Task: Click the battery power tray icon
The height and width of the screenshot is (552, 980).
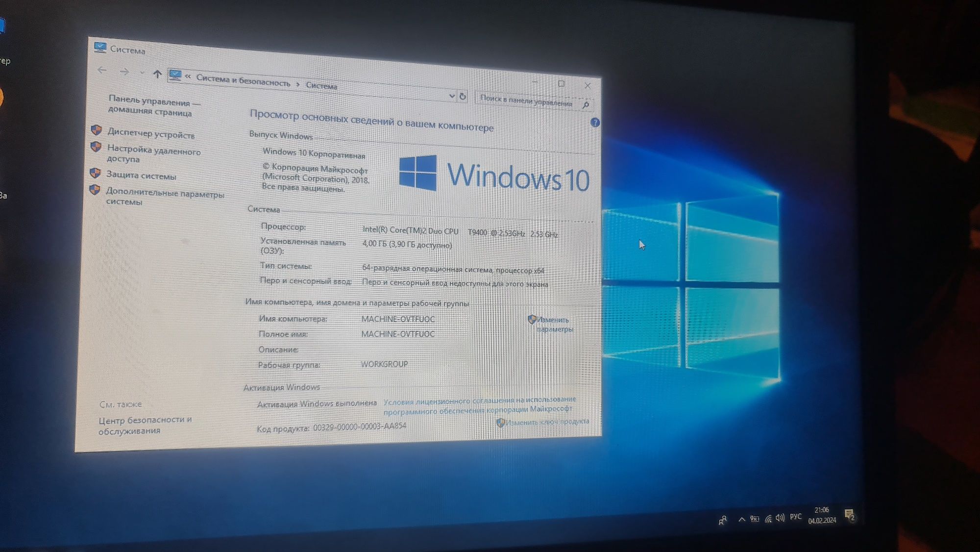Action: [755, 519]
